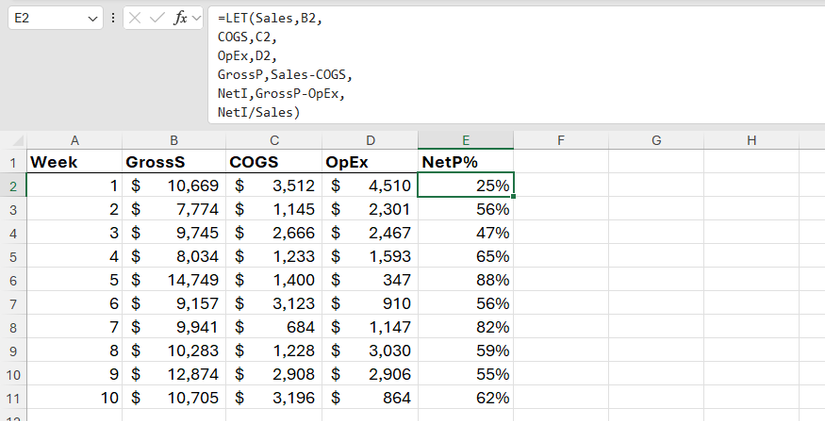Click the Enter checkmark formula icon

click(x=157, y=19)
